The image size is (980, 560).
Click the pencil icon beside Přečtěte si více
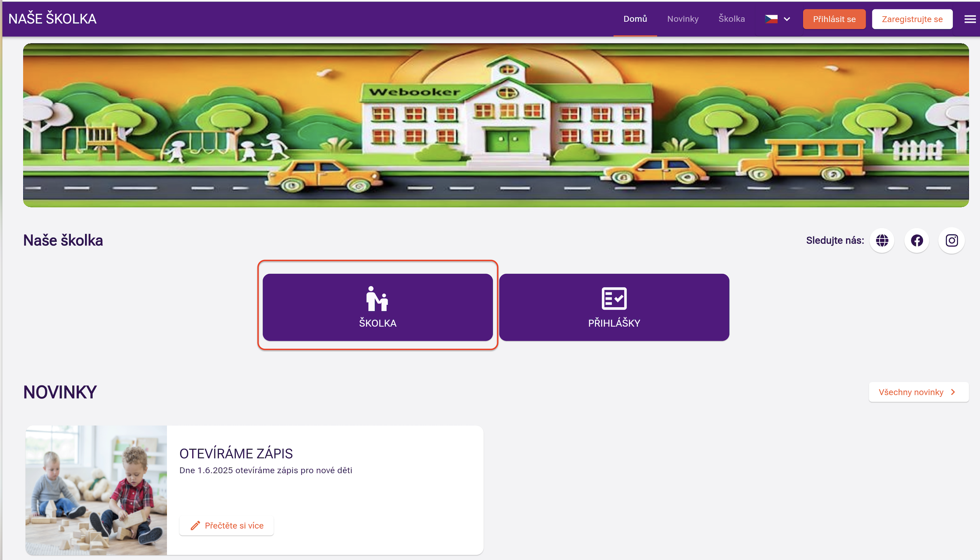[x=195, y=526]
